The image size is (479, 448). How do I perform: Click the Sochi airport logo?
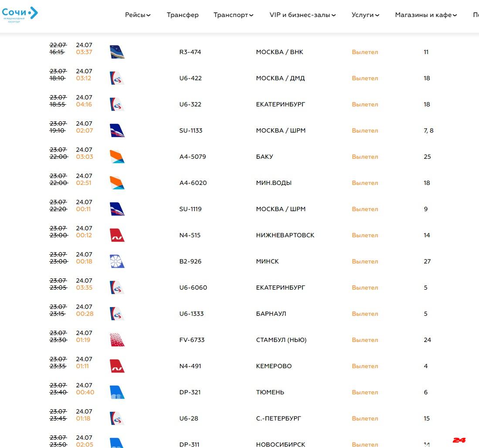coord(20,14)
